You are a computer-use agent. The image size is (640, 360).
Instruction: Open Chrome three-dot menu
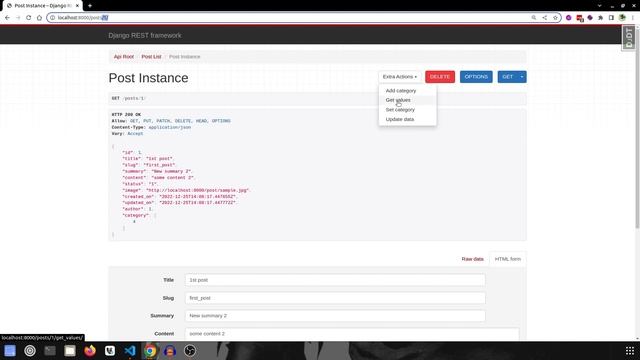tap(633, 18)
